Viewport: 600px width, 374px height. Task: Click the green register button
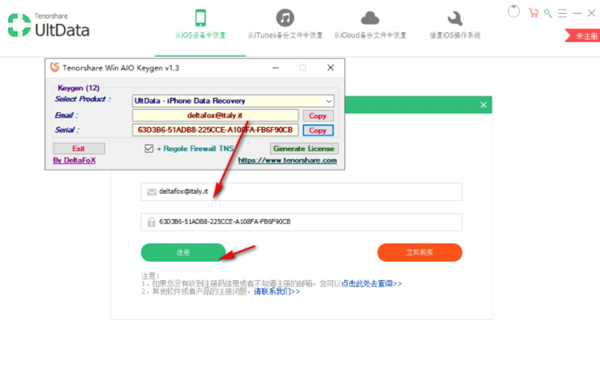click(183, 252)
